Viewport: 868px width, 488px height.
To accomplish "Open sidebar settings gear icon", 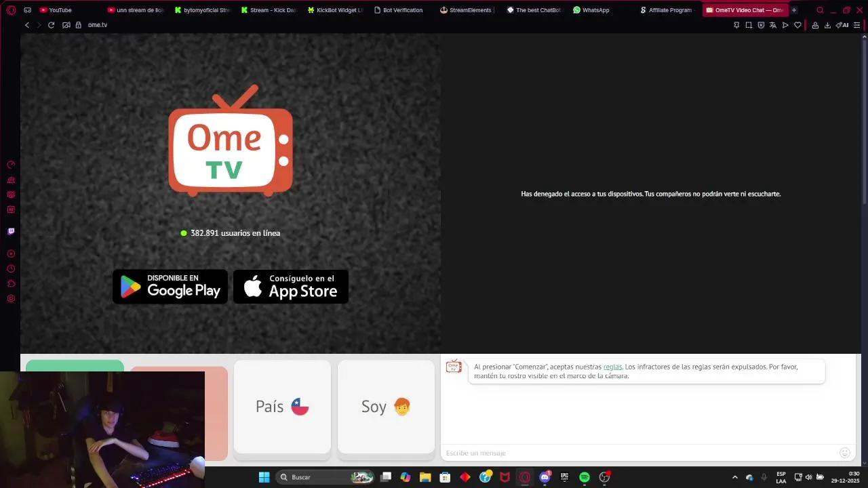I will pos(11,298).
